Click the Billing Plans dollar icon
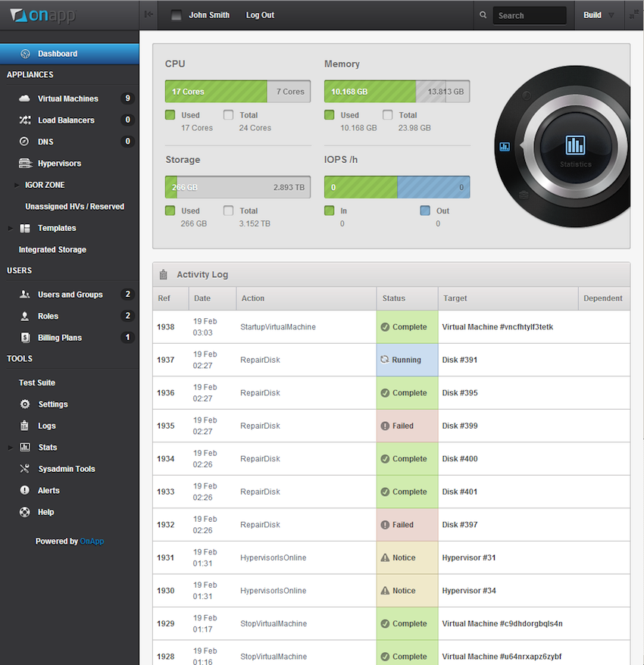 (x=26, y=338)
